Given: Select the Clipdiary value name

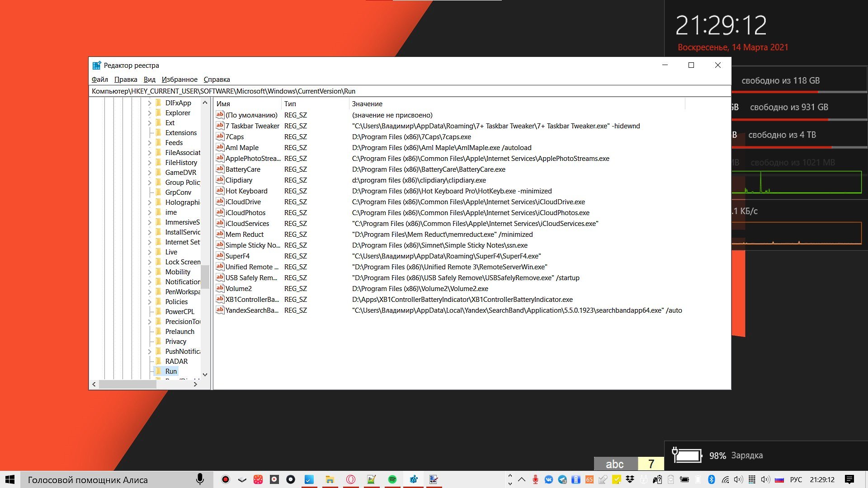Looking at the screenshot, I should [x=239, y=180].
